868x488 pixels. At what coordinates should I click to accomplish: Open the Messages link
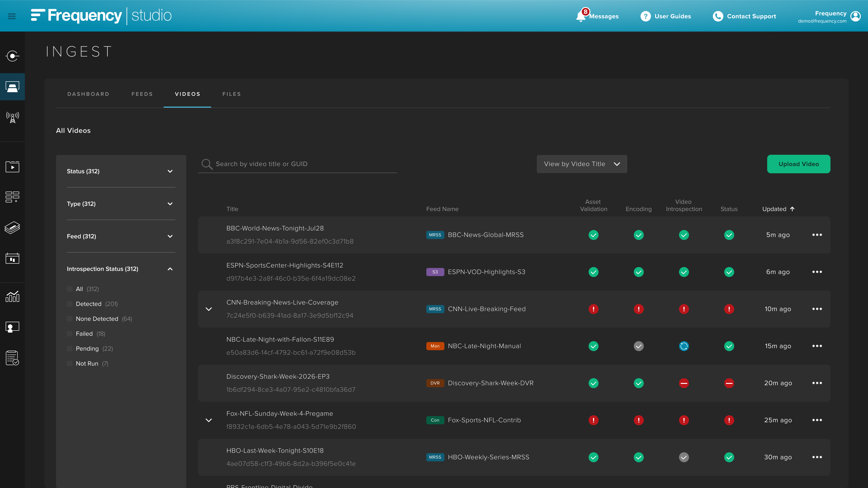(x=604, y=16)
